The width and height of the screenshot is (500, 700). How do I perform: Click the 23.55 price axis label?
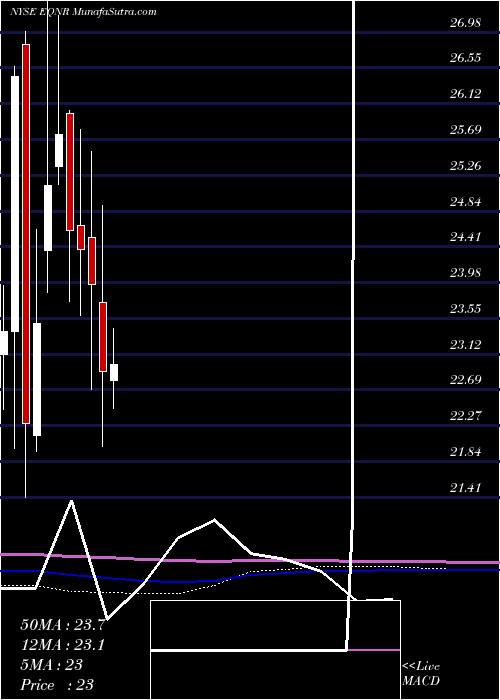coord(465,308)
